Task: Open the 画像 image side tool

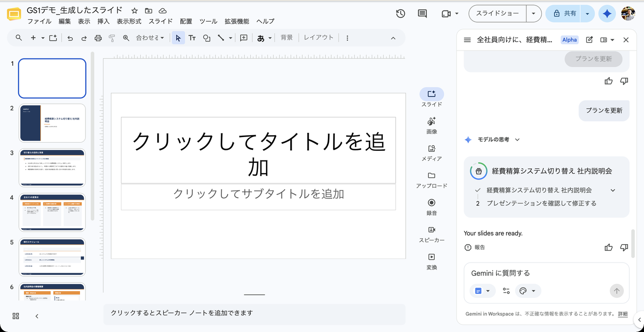Action: click(x=431, y=126)
